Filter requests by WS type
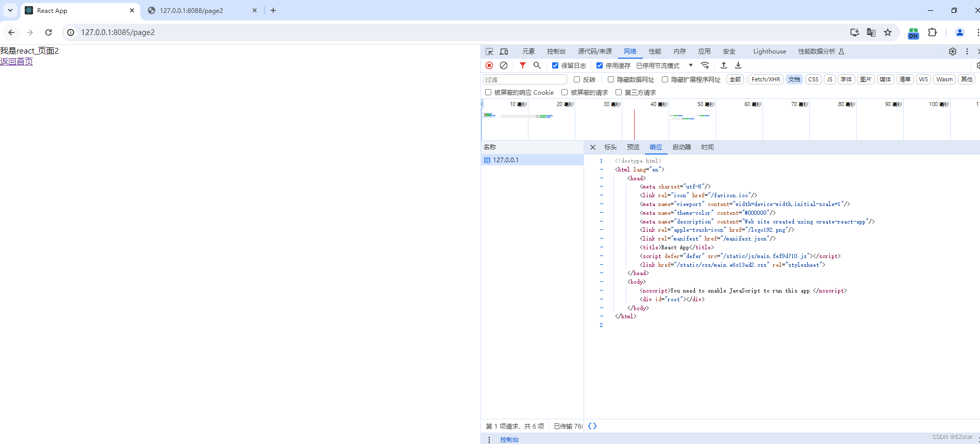Image resolution: width=980 pixels, height=444 pixels. (923, 79)
